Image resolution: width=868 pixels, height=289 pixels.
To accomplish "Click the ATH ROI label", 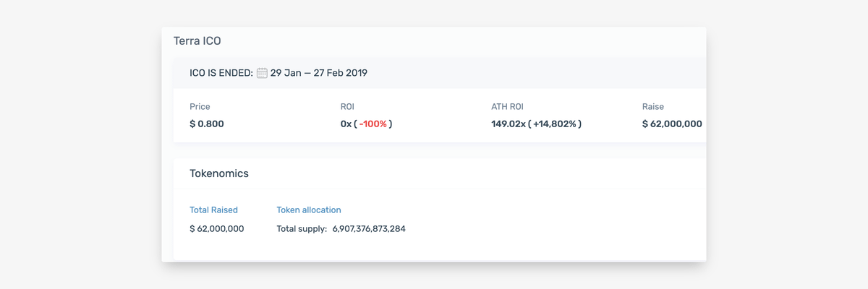I will (507, 107).
